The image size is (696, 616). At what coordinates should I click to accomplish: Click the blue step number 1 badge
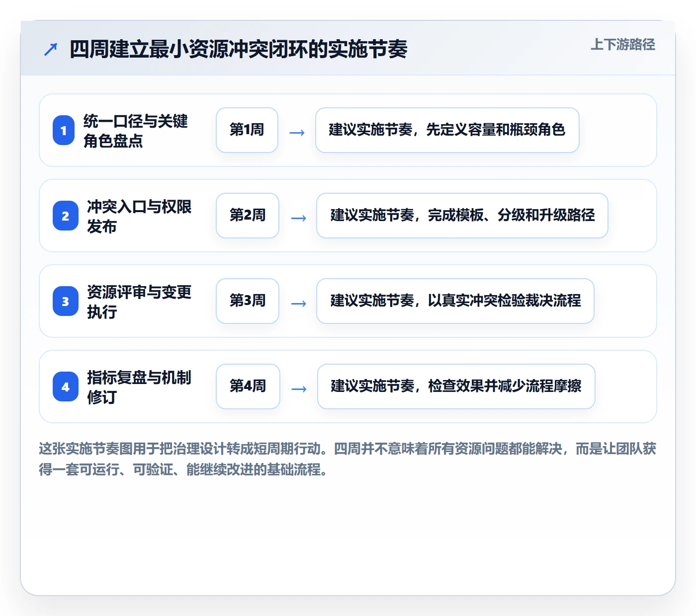[64, 130]
